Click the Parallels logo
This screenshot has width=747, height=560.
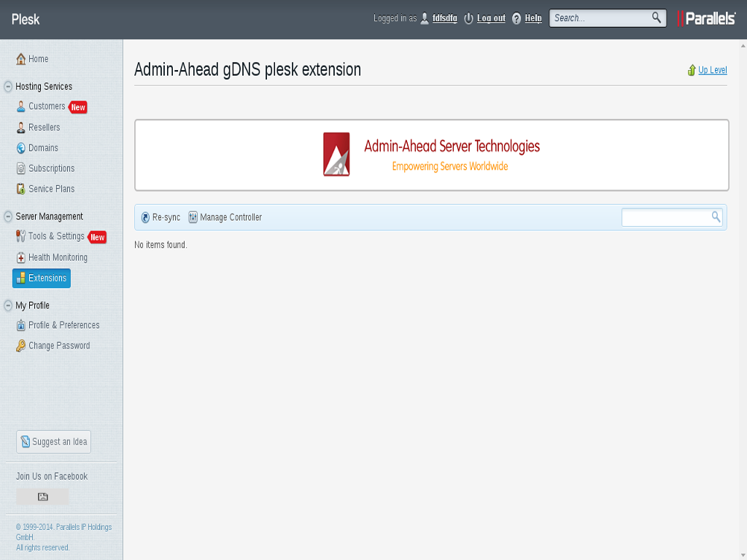pyautogui.click(x=706, y=18)
